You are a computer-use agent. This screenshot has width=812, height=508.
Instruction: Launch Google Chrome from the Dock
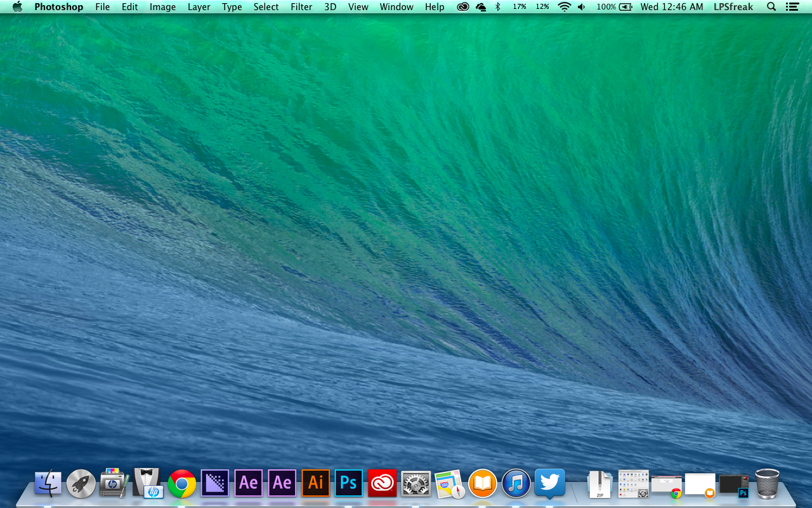click(182, 484)
